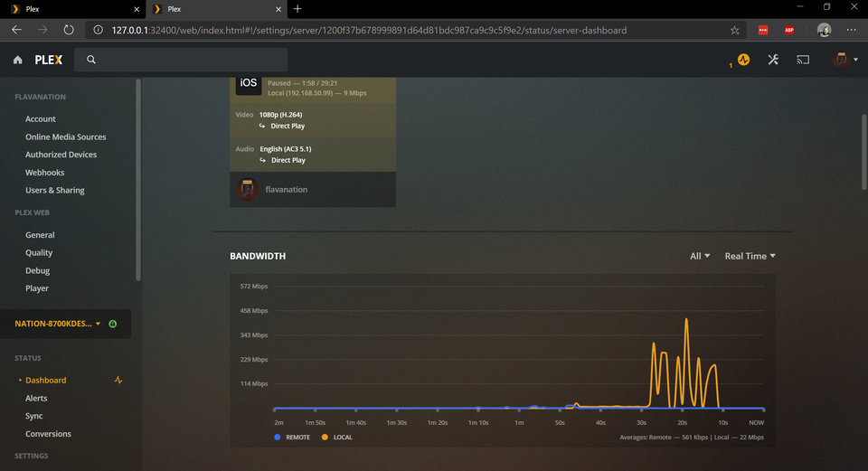Click the sidebar scrollbar

[x=138, y=180]
